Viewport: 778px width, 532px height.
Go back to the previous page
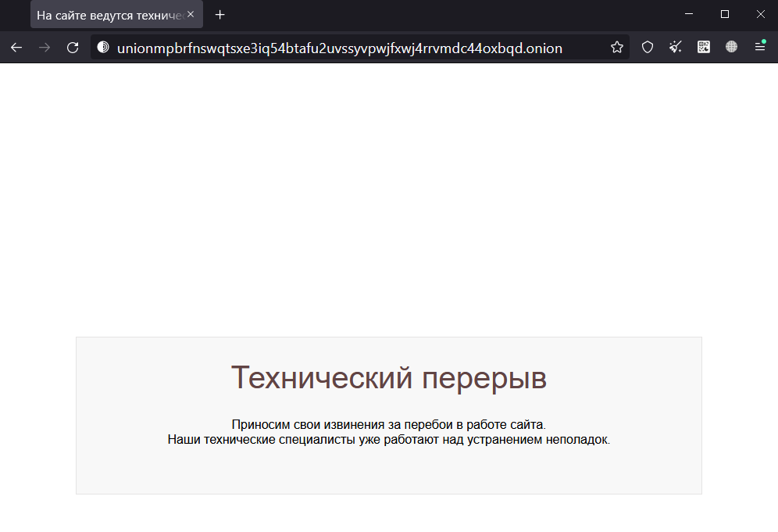16,48
